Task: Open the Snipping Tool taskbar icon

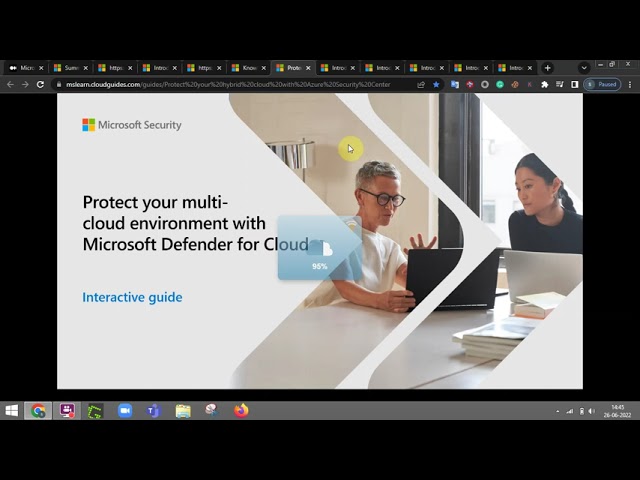Action: 212,411
